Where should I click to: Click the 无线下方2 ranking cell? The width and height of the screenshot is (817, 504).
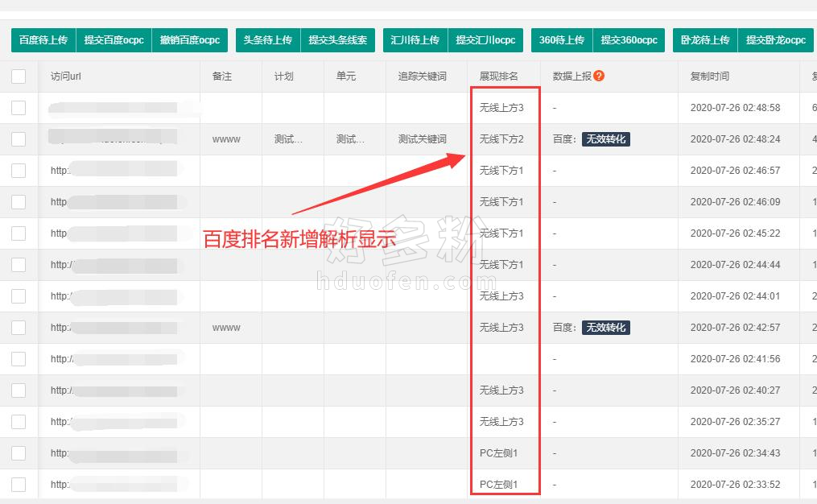pyautogui.click(x=501, y=139)
